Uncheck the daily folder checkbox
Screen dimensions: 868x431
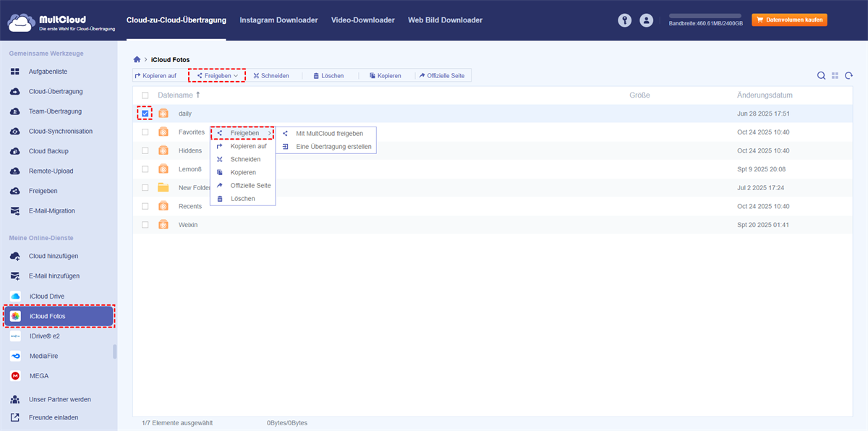point(145,114)
